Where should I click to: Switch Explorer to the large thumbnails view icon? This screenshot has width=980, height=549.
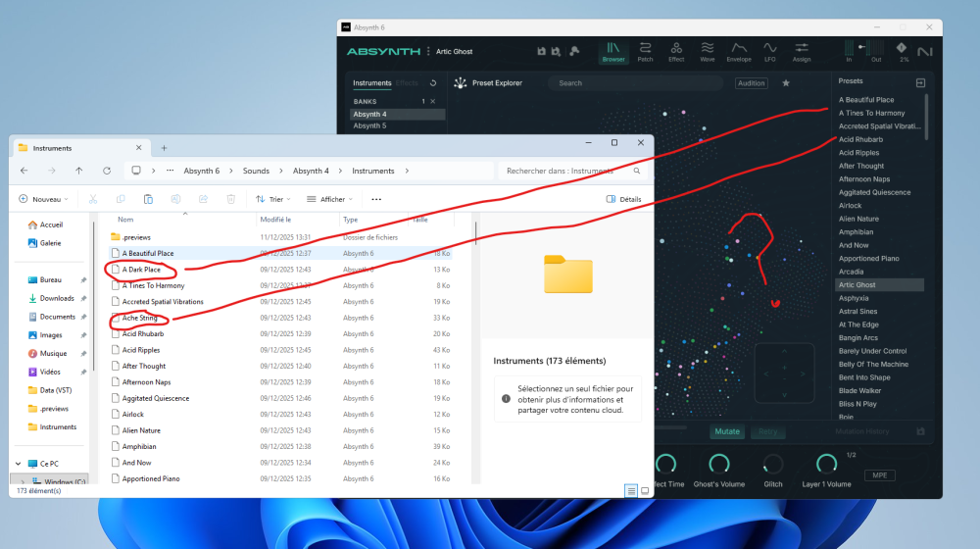[645, 491]
